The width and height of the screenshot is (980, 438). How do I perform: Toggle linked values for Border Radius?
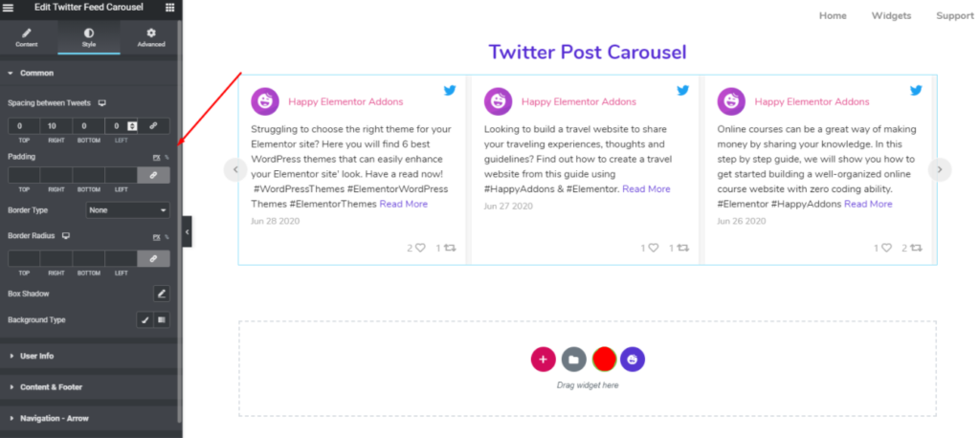tap(153, 258)
